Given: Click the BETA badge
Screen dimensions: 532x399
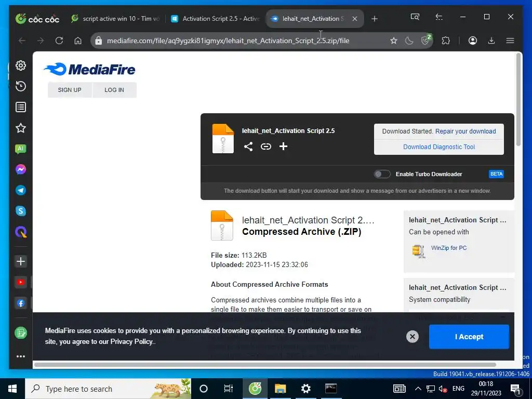Looking at the screenshot, I should (x=496, y=174).
